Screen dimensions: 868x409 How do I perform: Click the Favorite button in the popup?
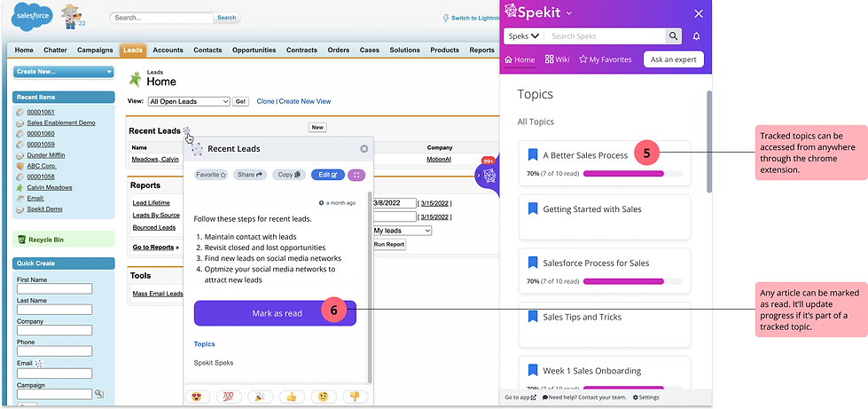(211, 175)
